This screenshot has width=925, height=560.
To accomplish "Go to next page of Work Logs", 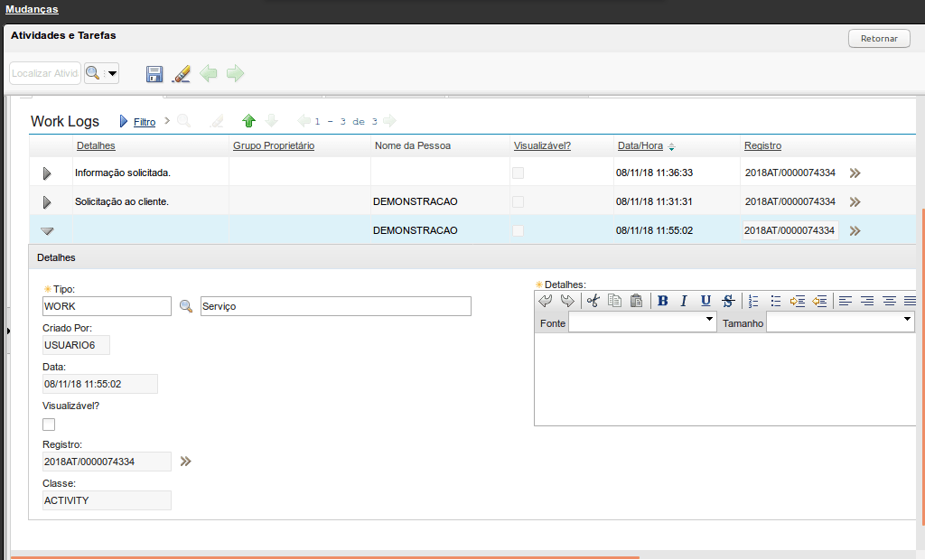I will pyautogui.click(x=389, y=121).
